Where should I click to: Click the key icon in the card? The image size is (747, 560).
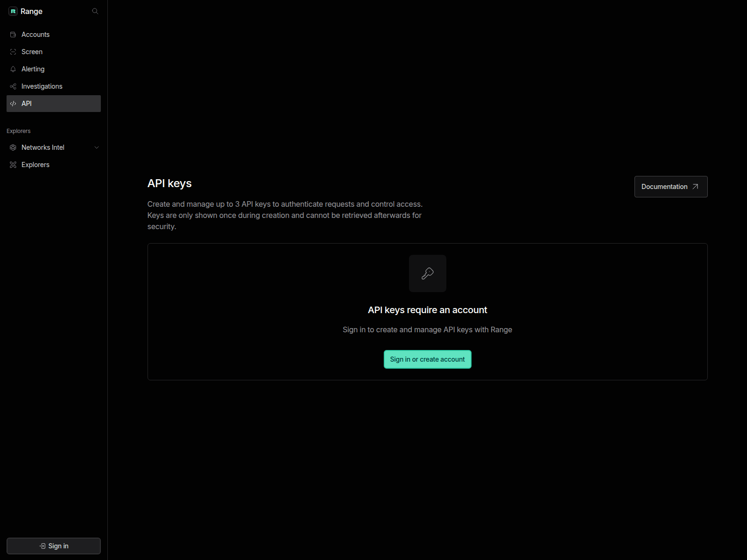pos(428,273)
